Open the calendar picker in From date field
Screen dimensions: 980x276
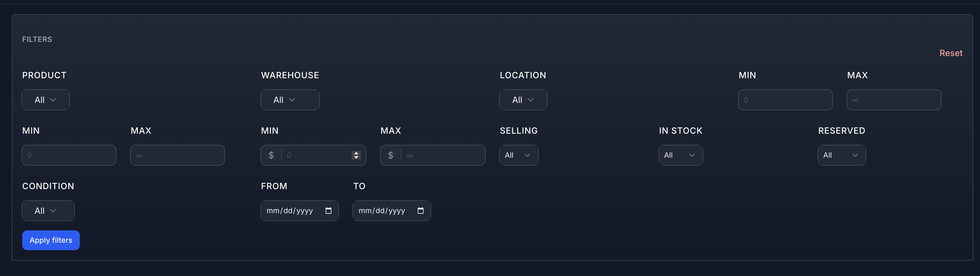click(x=328, y=211)
